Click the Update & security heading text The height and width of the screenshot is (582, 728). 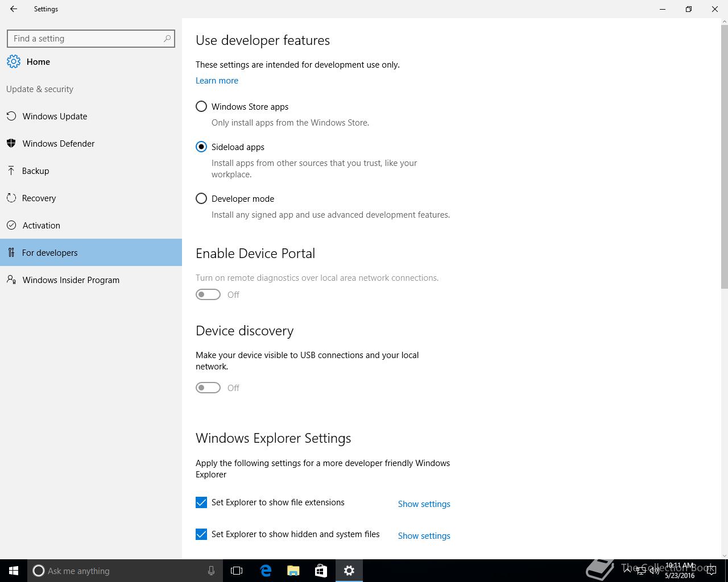(x=40, y=89)
